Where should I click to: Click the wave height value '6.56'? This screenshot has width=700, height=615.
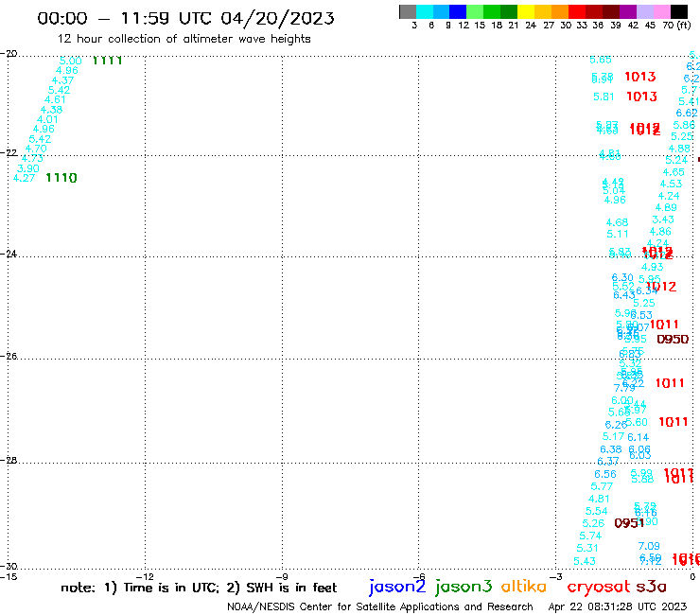coord(604,474)
